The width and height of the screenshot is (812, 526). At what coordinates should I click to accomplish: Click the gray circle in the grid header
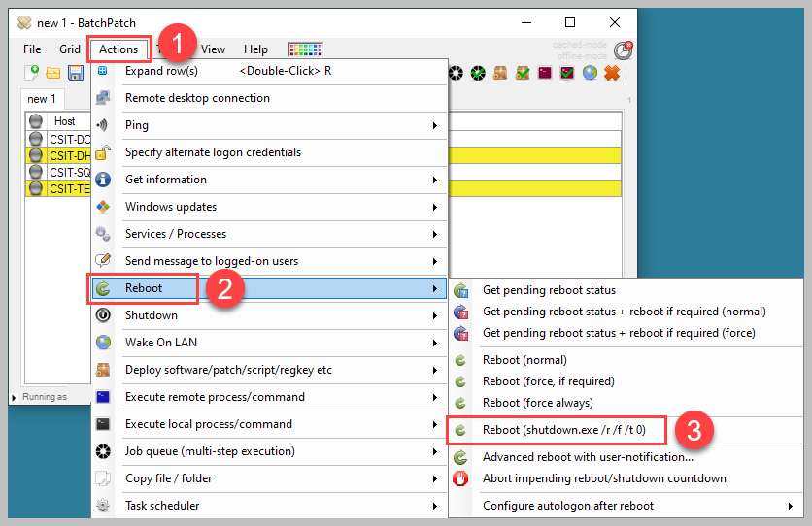36,121
